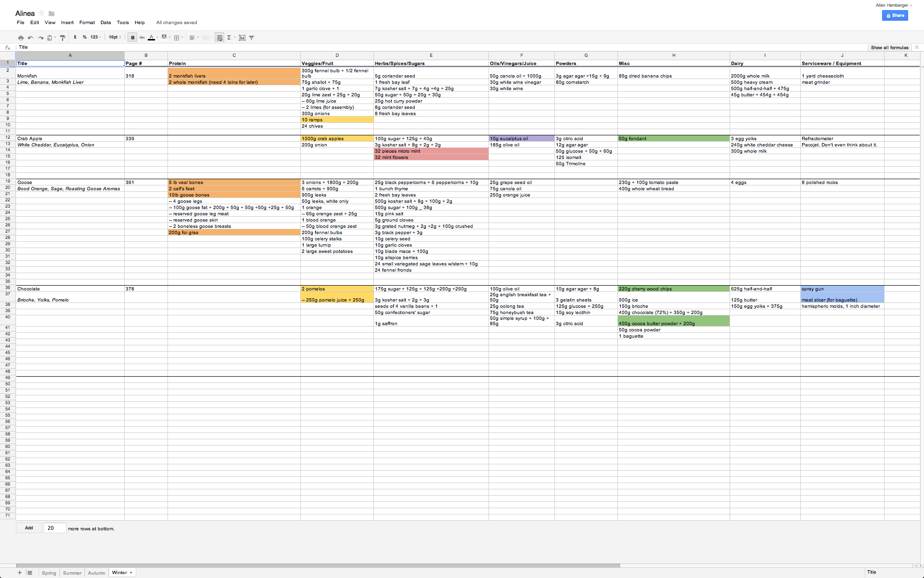The image size is (924, 578).
Task: Open borders dropdown arrow
Action: [182, 38]
